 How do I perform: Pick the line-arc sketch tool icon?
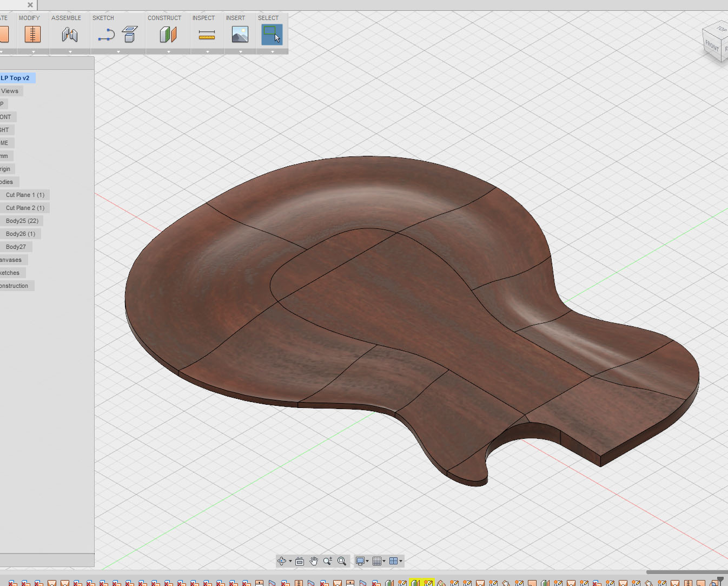click(106, 35)
